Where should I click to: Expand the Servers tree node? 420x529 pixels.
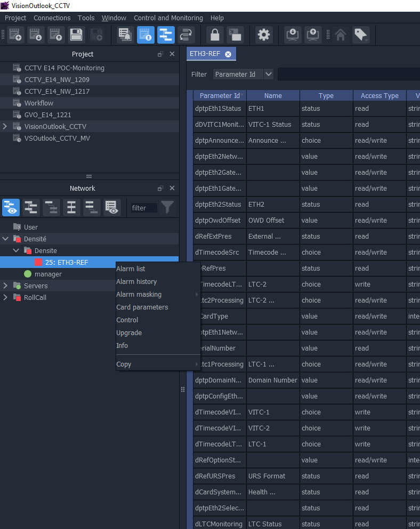tap(5, 286)
